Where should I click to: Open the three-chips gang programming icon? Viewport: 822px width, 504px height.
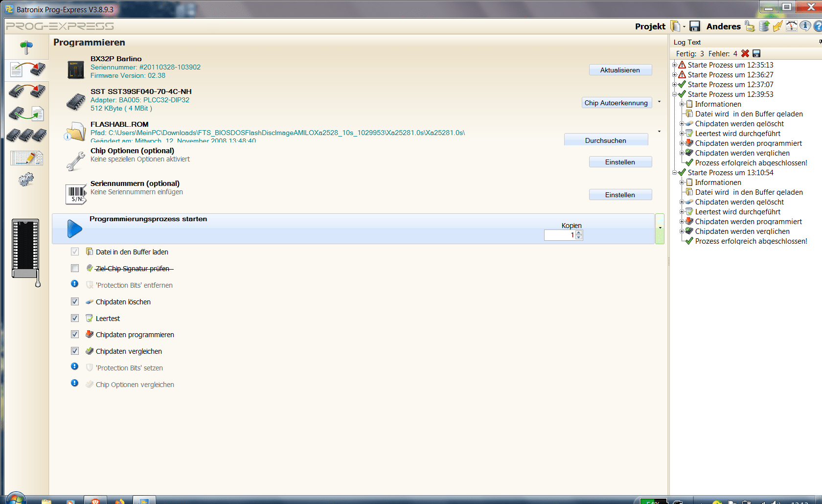point(27,136)
